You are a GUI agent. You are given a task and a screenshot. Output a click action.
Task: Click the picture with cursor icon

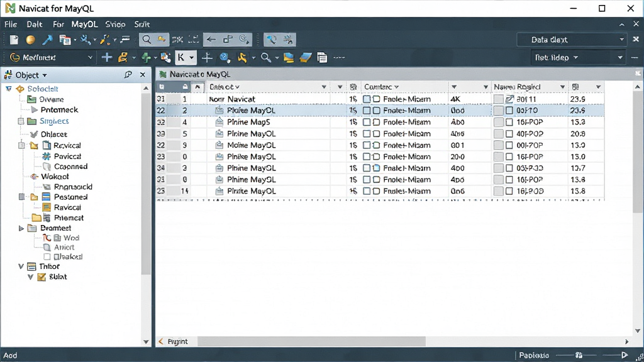coord(165,57)
